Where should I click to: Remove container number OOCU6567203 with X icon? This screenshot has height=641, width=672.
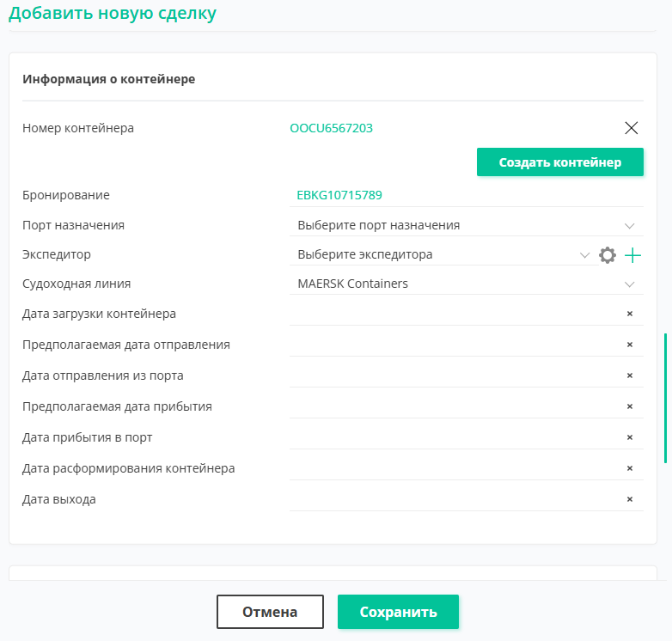[631, 128]
